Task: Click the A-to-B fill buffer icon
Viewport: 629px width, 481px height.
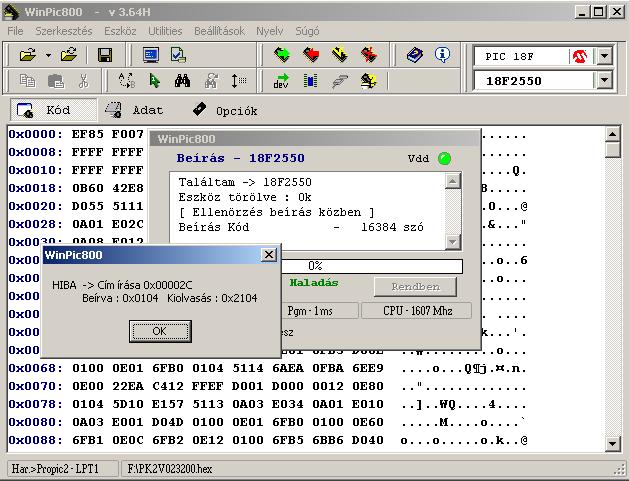Action: pos(127,81)
